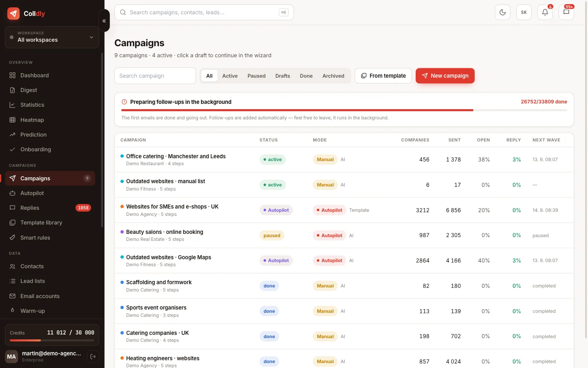Screen dimensions: 588x368
Task: Click Template label in Websites for SMEs row
Action: click(359, 210)
